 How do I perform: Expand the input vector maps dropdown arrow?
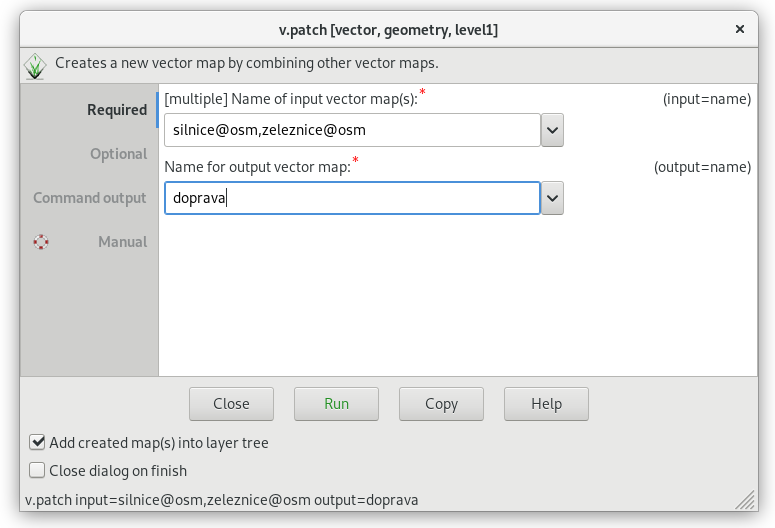tap(552, 130)
